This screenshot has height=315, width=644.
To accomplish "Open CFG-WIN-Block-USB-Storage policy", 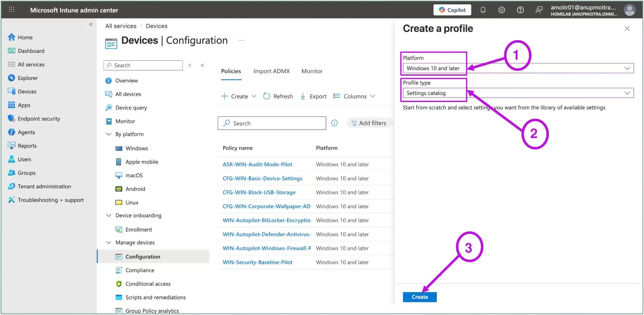I will point(259,192).
